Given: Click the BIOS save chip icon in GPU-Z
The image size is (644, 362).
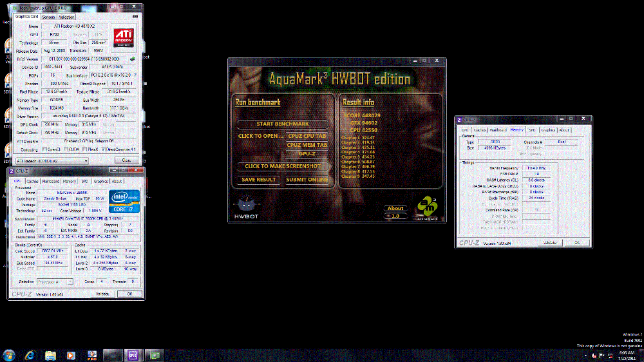Looking at the screenshot, I should tap(133, 59).
